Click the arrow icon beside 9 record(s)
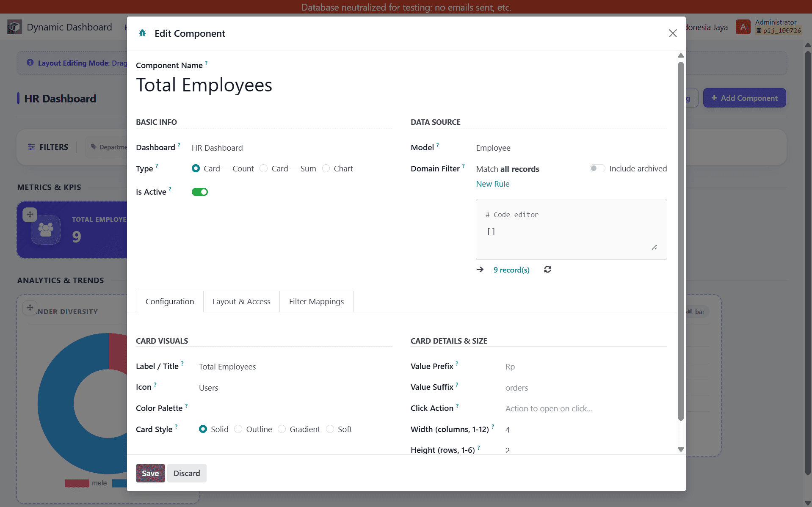The width and height of the screenshot is (812, 507). coord(480,270)
